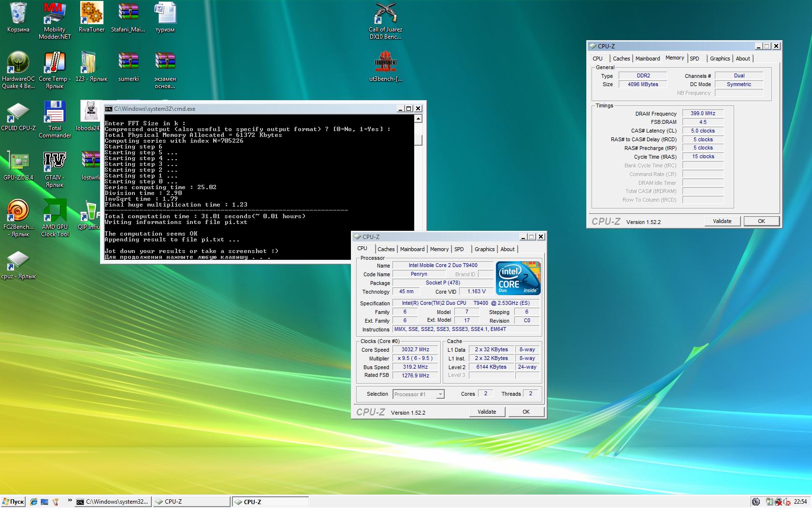812x508 pixels.
Task: Click Validate in front CPU-Z window
Action: [487, 412]
